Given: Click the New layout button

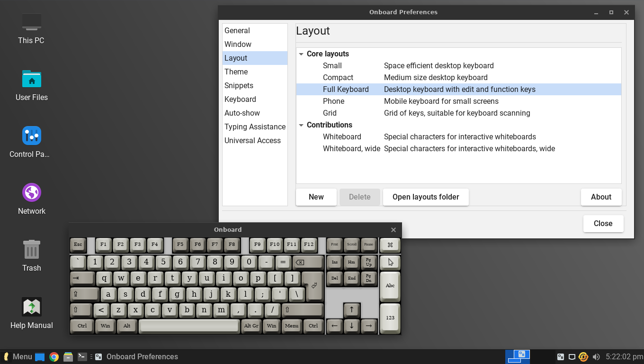Looking at the screenshot, I should tap(316, 197).
